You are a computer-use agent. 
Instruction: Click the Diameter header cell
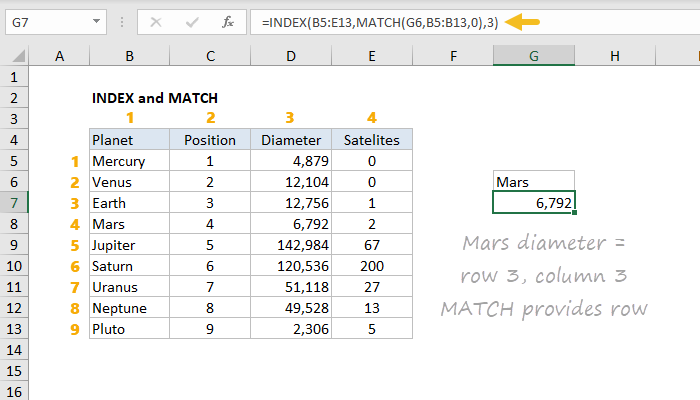291,140
